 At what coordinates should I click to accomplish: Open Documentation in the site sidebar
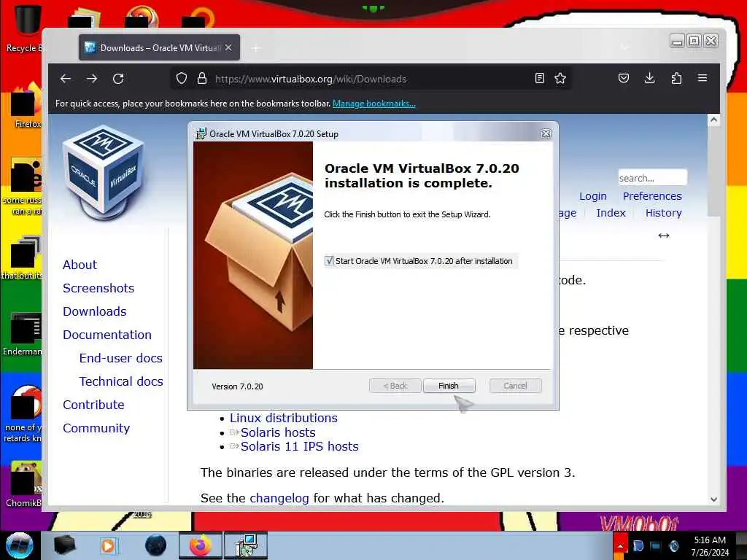tap(107, 335)
